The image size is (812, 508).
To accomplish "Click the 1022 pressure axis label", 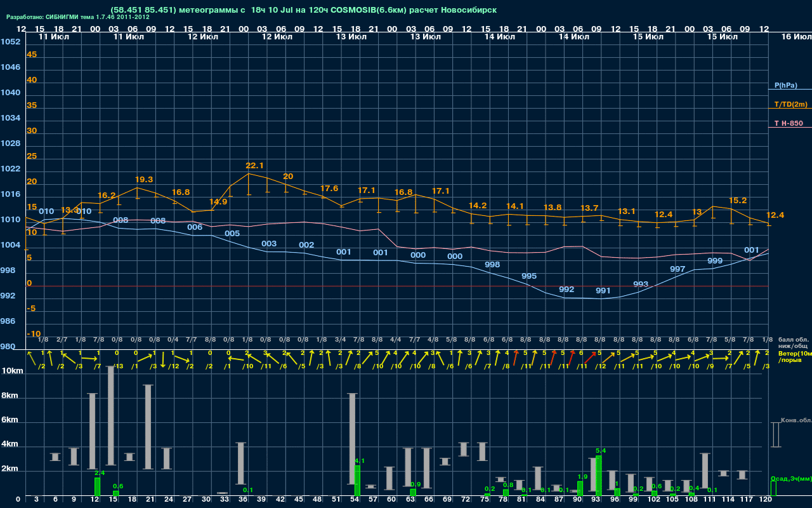I will 11,169.
